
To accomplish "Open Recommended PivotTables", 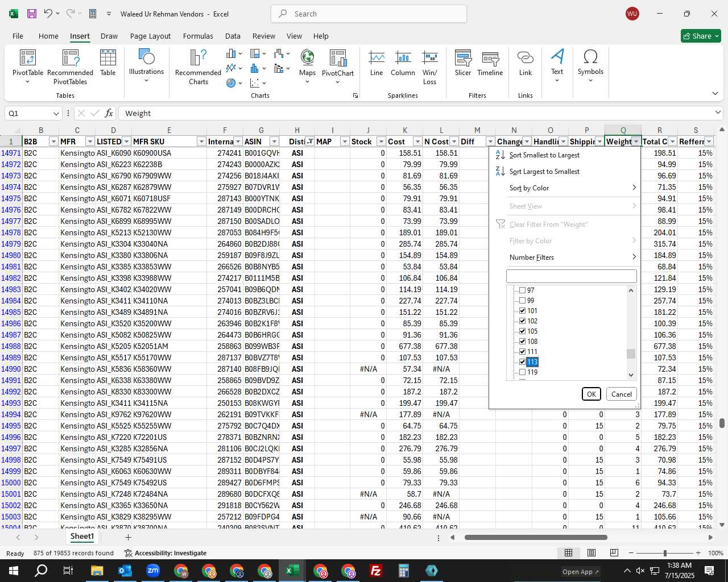I will (x=70, y=67).
